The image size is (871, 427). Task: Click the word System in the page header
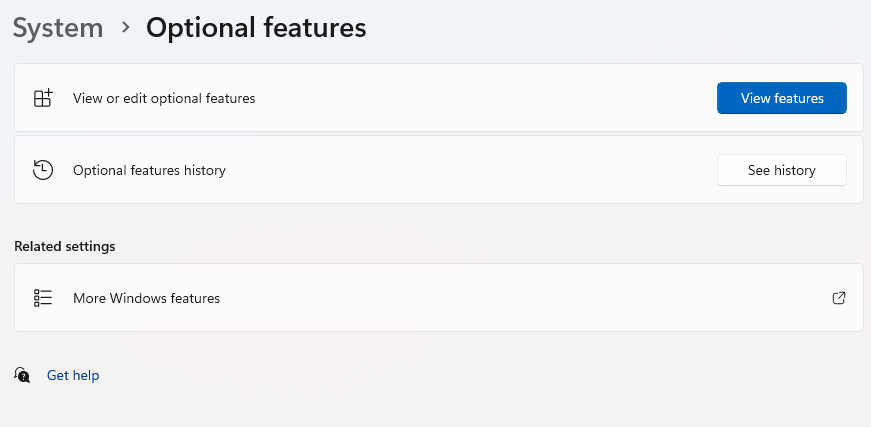pos(58,28)
